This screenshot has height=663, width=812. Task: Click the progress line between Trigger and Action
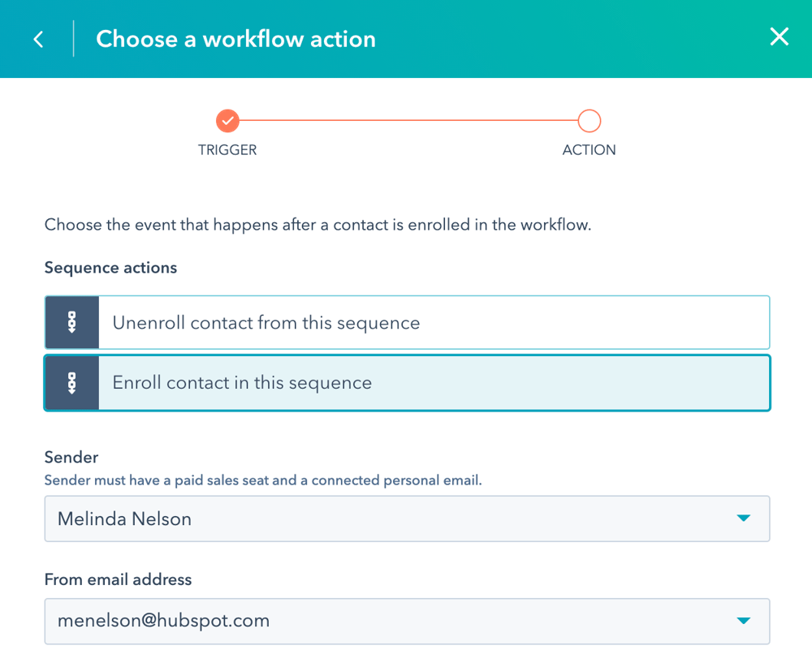[408, 121]
